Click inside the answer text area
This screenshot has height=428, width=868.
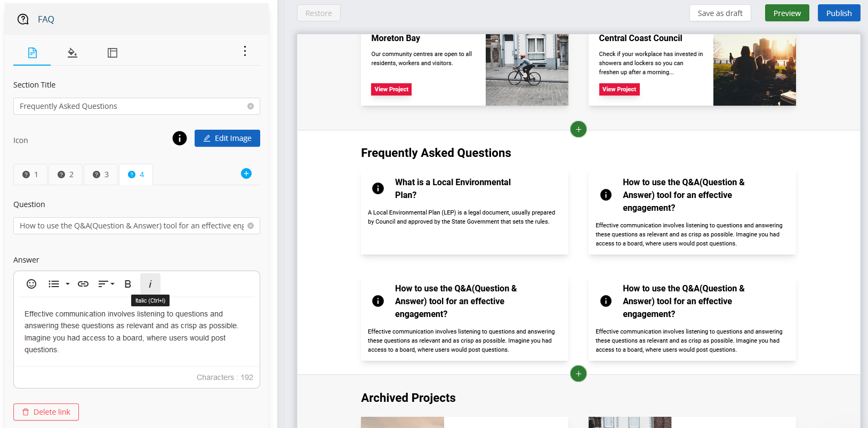click(x=136, y=332)
